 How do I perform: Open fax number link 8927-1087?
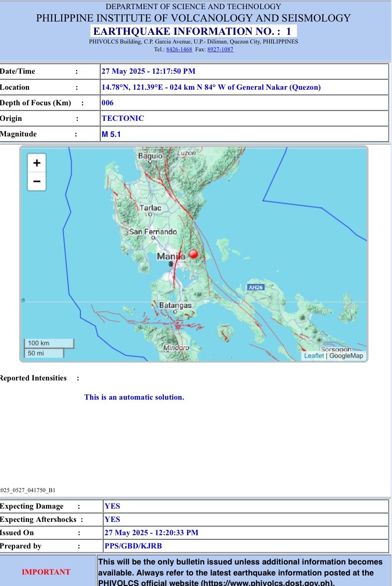tap(220, 49)
